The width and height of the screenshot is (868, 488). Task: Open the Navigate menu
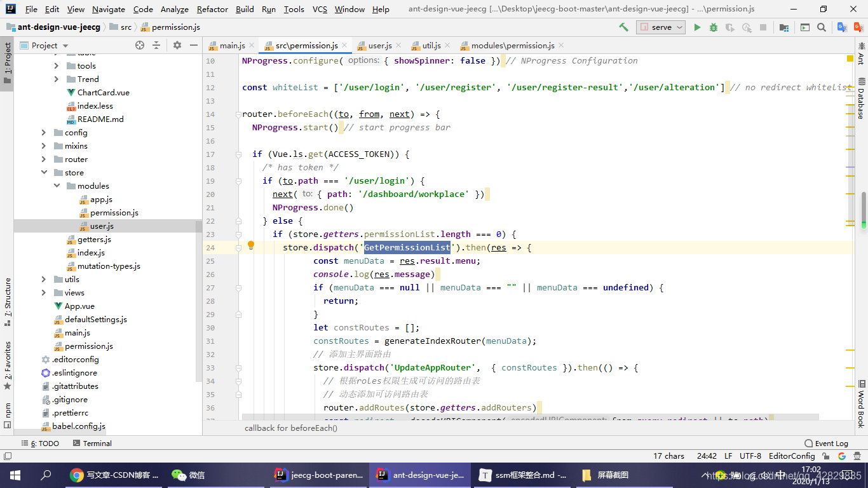tap(109, 9)
